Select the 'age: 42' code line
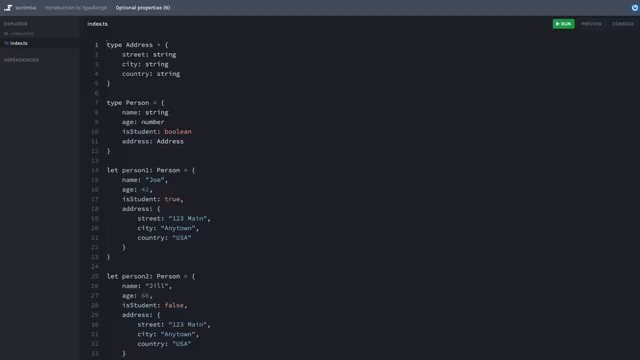The image size is (640, 360). 137,189
